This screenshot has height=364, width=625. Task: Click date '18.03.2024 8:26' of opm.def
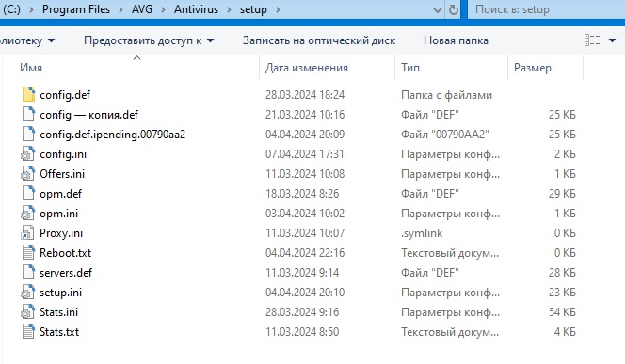pos(302,194)
